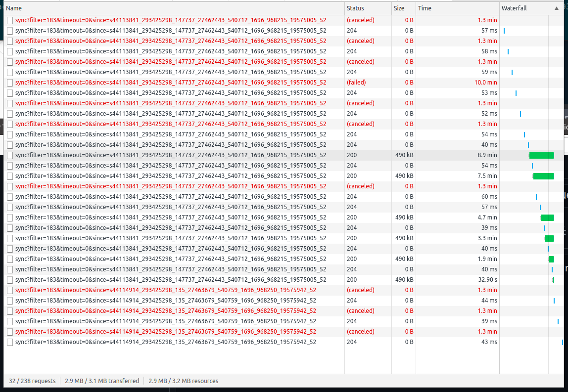Image resolution: width=568 pixels, height=392 pixels.
Task: Open the canceled sync request with since=s44114914
Action: click(x=163, y=290)
